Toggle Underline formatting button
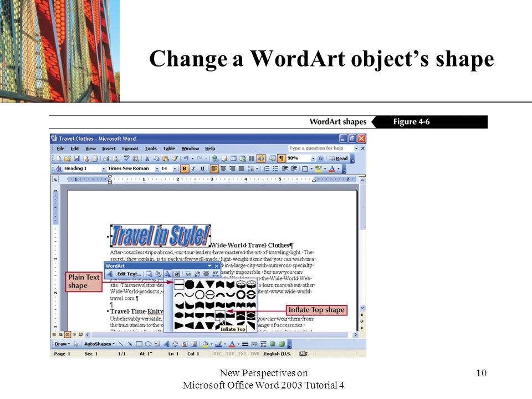 [x=202, y=168]
